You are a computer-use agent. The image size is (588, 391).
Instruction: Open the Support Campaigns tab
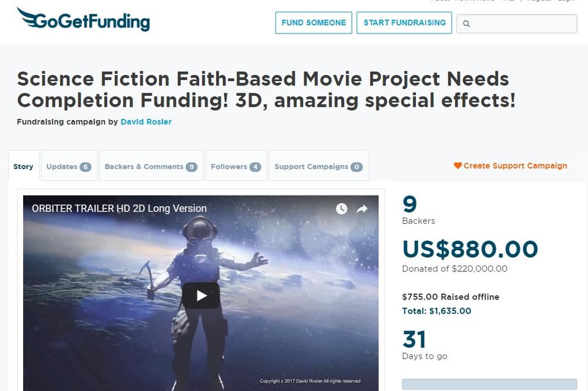pyautogui.click(x=319, y=166)
